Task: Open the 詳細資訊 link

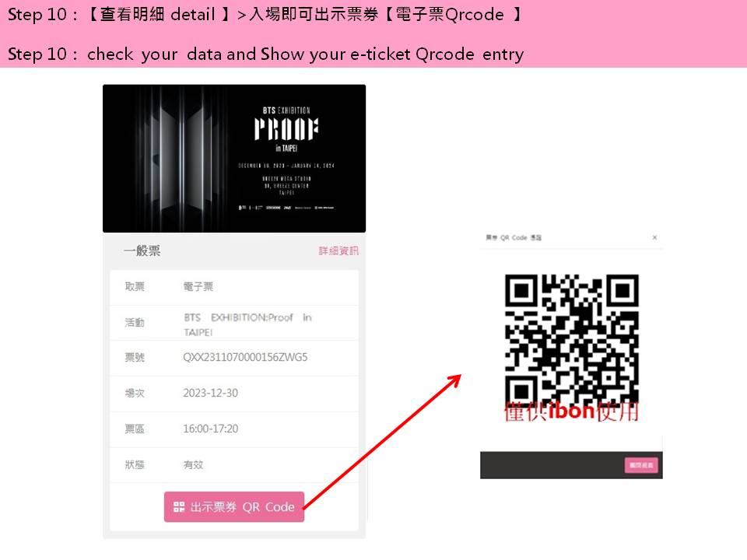Action: tap(338, 251)
